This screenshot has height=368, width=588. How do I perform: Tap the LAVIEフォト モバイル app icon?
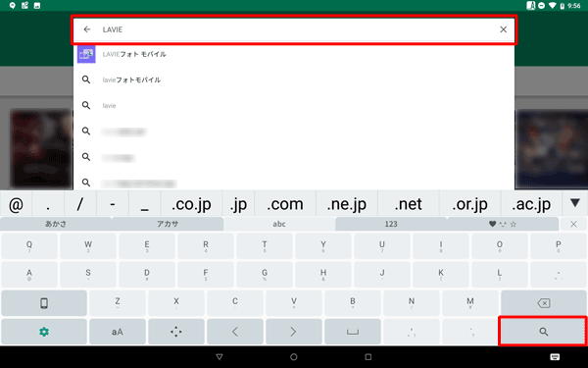coord(86,54)
